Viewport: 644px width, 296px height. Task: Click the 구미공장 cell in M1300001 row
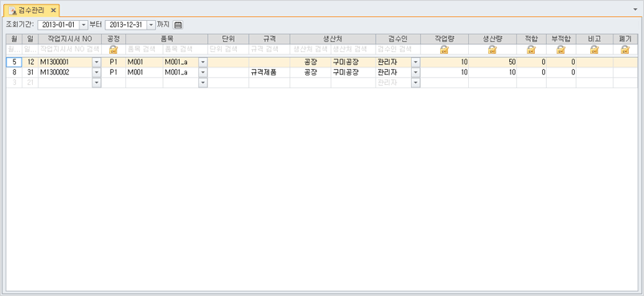(353, 63)
